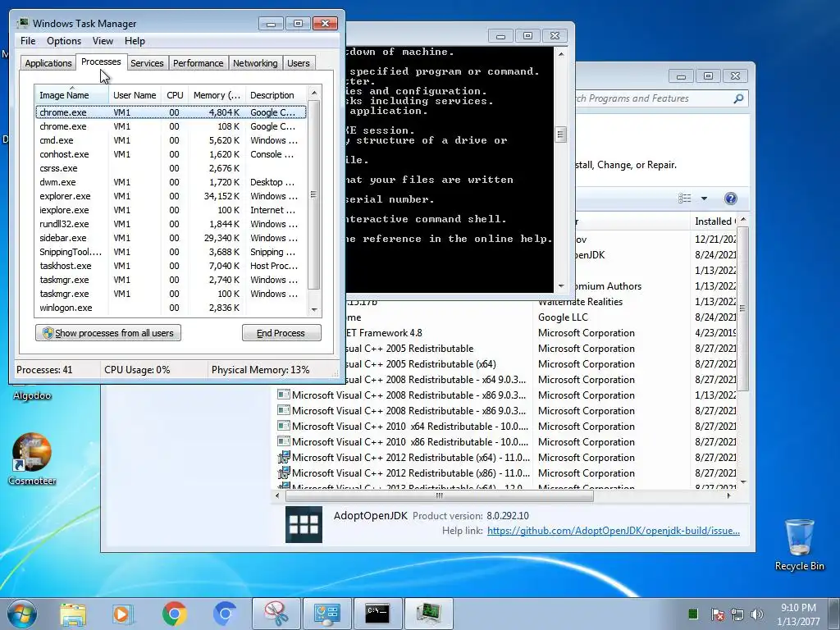840x630 pixels.
Task: Click the End Process button
Action: 281,333
